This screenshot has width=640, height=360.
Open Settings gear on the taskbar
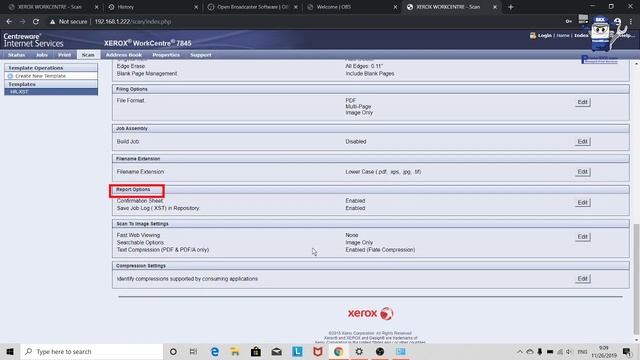coord(359,351)
